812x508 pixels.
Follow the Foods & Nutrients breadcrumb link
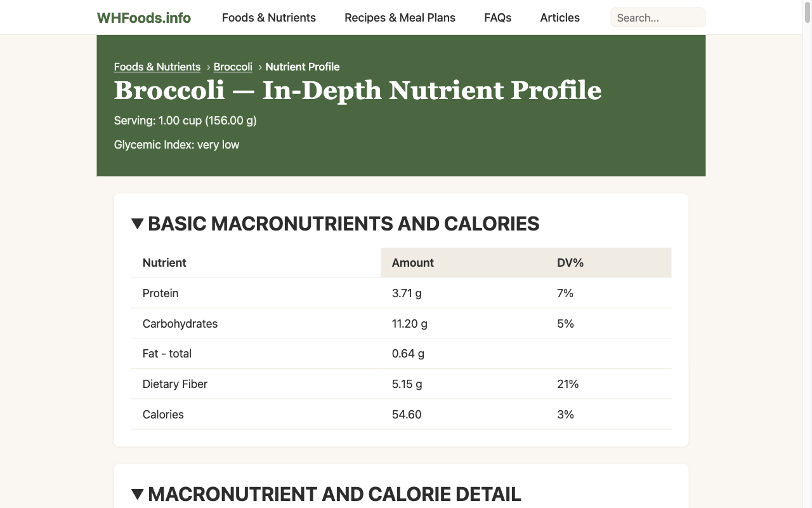click(157, 67)
